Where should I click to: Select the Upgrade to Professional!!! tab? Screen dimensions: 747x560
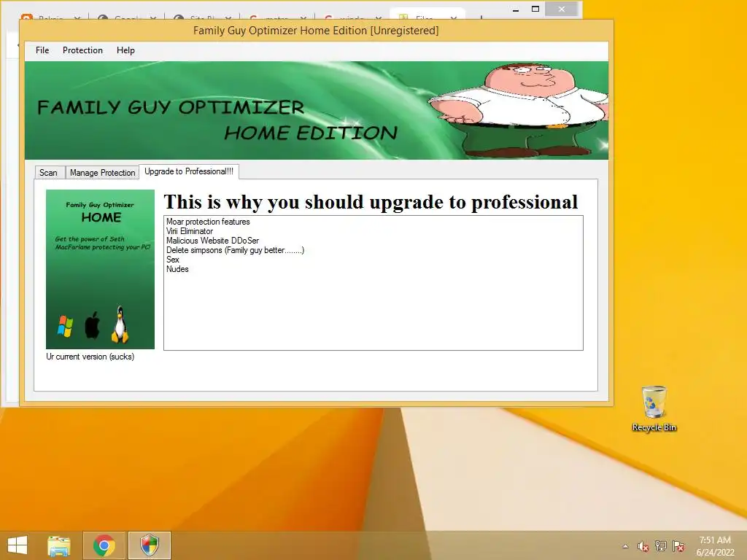(189, 171)
